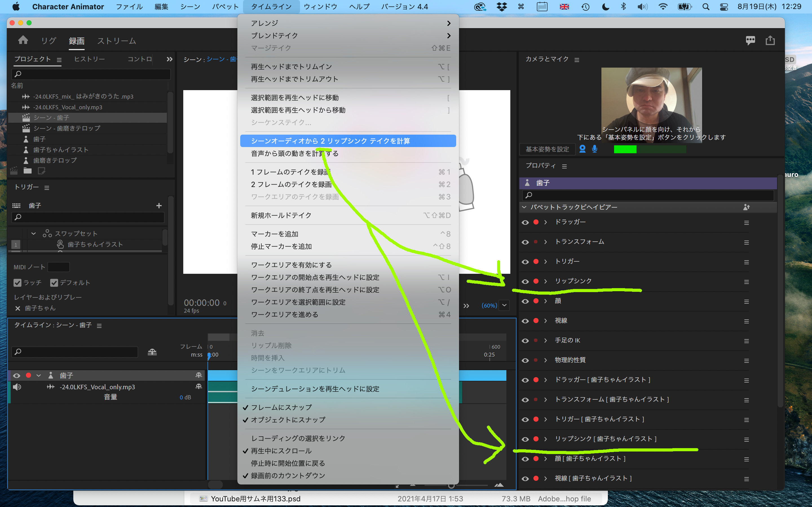The width and height of the screenshot is (812, 507).
Task: Click the MIDI keyboard grid icon beside 歯子 trigger
Action: pos(16,205)
